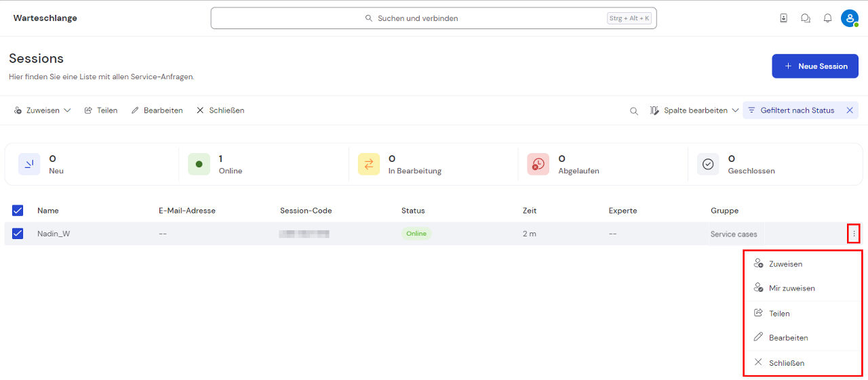Open the three-dot menu for Nadin_W
Image resolution: width=868 pixels, height=380 pixels.
[x=854, y=234]
